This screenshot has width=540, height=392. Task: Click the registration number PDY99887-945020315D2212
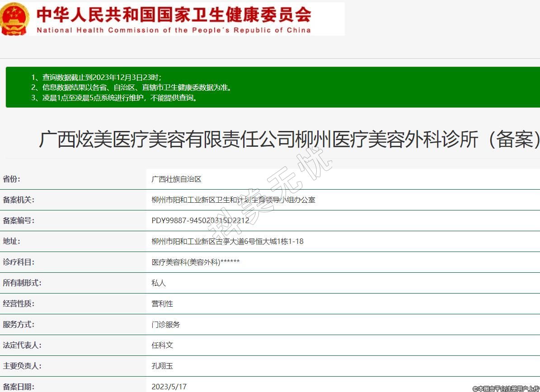(x=200, y=220)
